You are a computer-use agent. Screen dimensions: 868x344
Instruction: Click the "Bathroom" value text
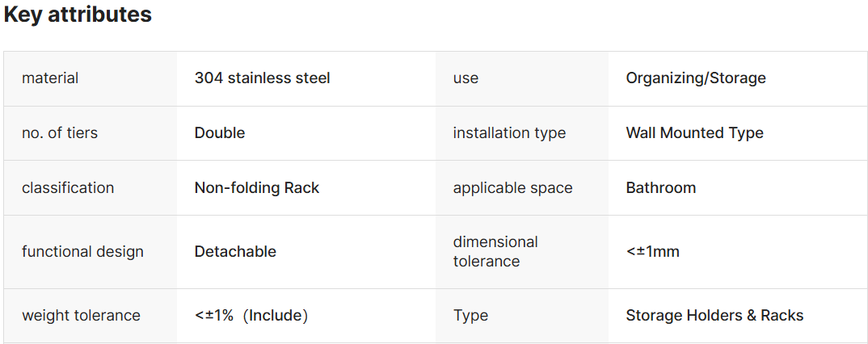[x=660, y=188]
